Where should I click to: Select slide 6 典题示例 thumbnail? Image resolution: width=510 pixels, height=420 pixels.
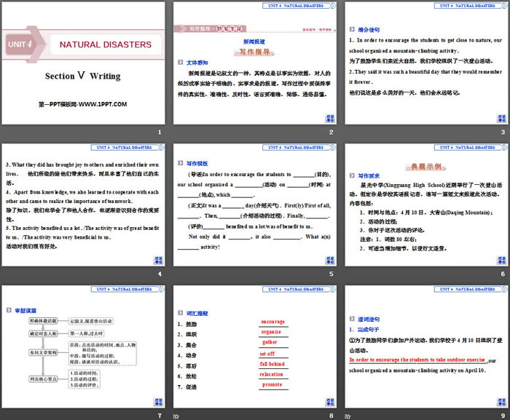click(424, 205)
